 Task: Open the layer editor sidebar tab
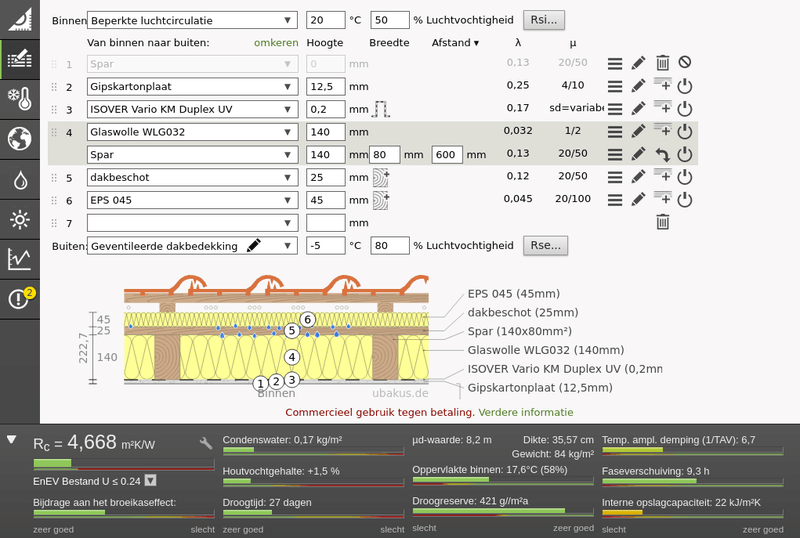tap(20, 59)
